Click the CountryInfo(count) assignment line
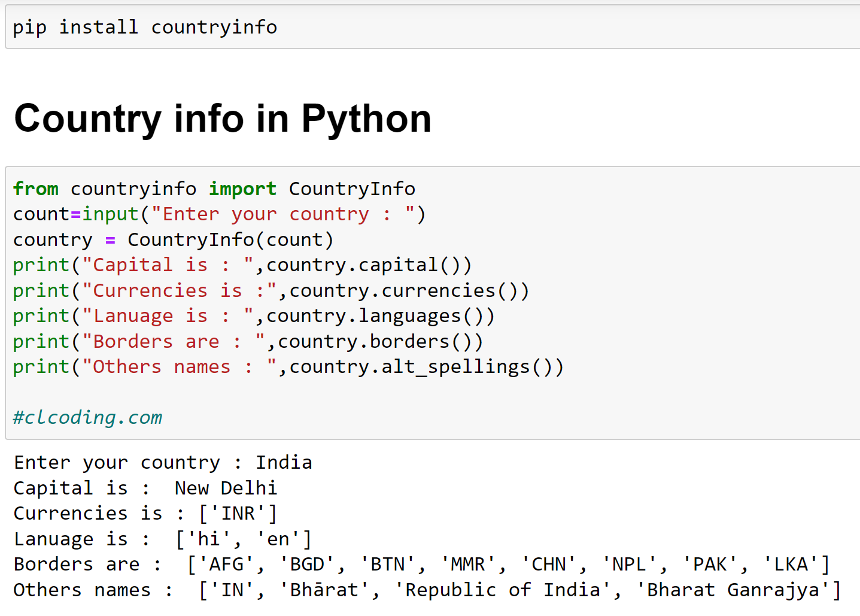Image resolution: width=860 pixels, height=616 pixels. (x=172, y=239)
